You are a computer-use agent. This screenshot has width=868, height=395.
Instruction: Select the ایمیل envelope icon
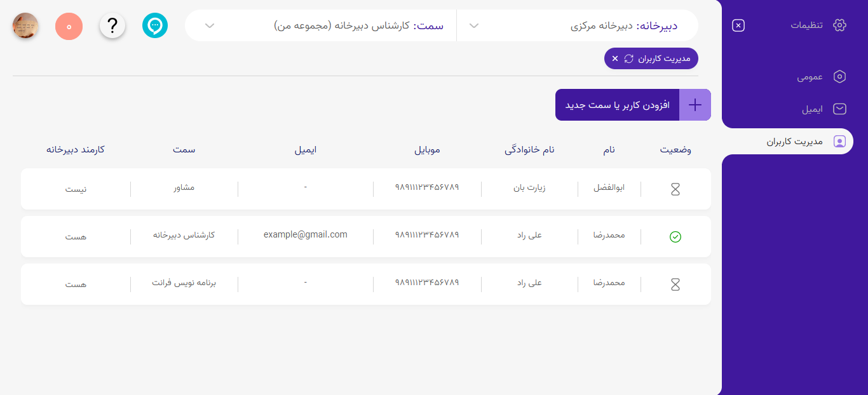(839, 109)
